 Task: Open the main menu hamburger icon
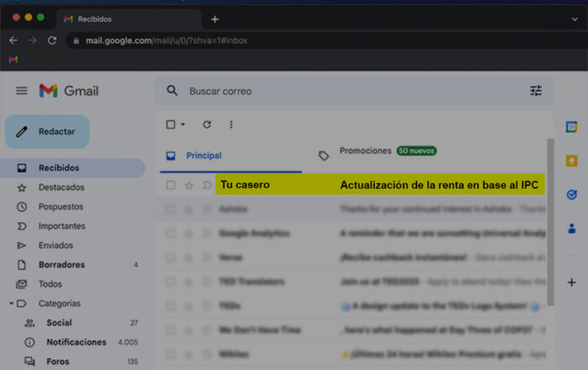[x=22, y=91]
